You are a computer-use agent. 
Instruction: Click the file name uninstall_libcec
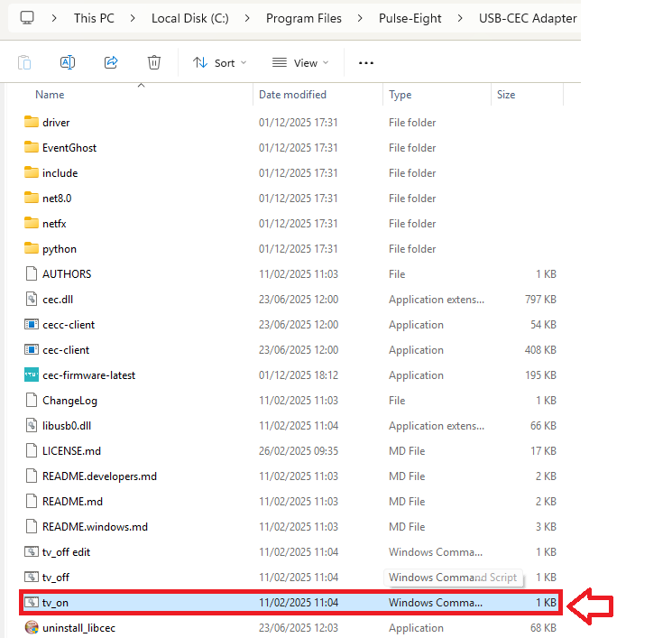78,628
